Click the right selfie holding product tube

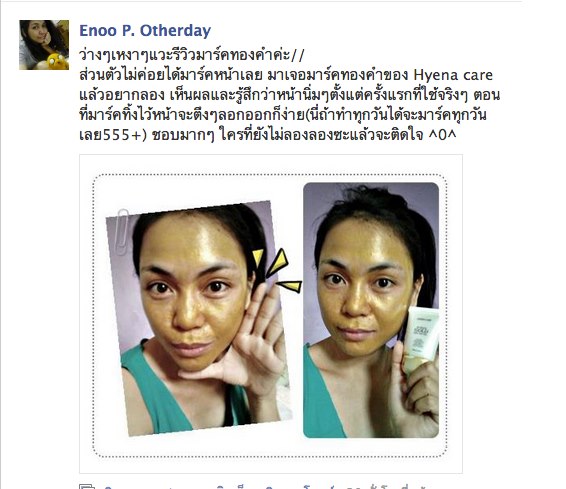point(371,310)
